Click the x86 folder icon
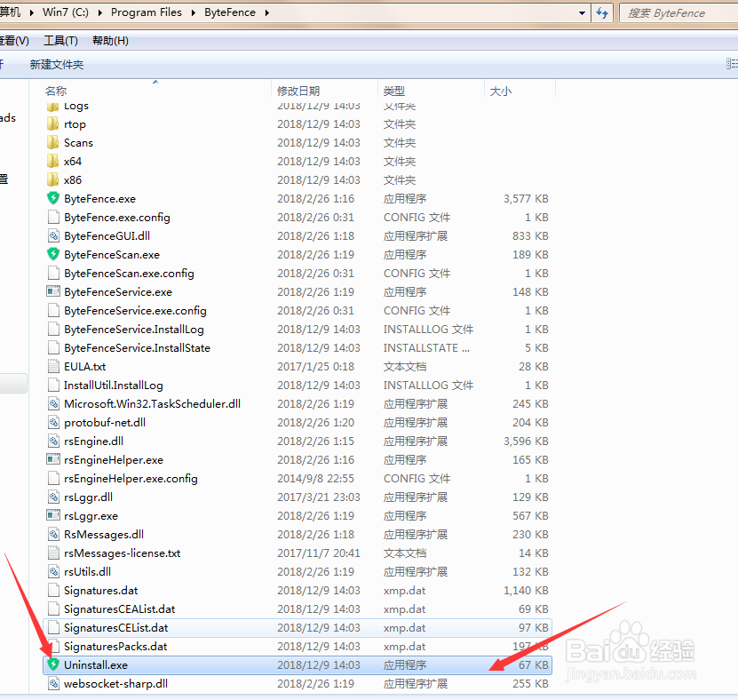The height and width of the screenshot is (700, 738). point(53,179)
